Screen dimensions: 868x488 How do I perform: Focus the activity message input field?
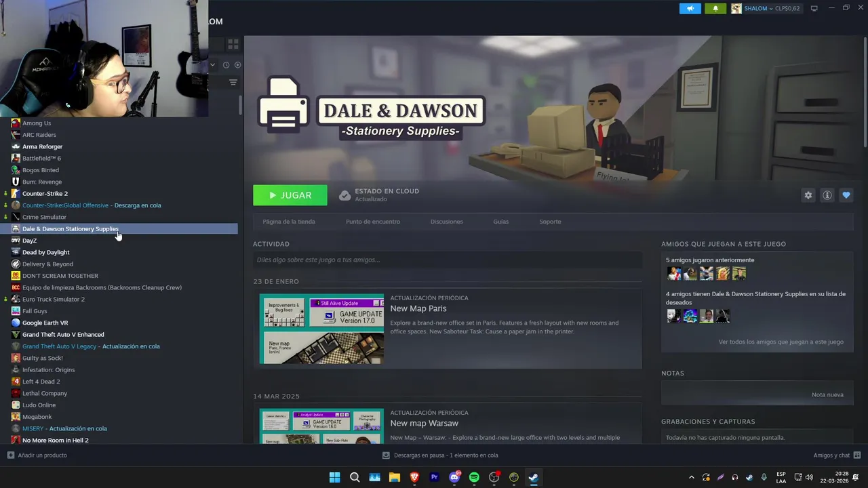[448, 260]
